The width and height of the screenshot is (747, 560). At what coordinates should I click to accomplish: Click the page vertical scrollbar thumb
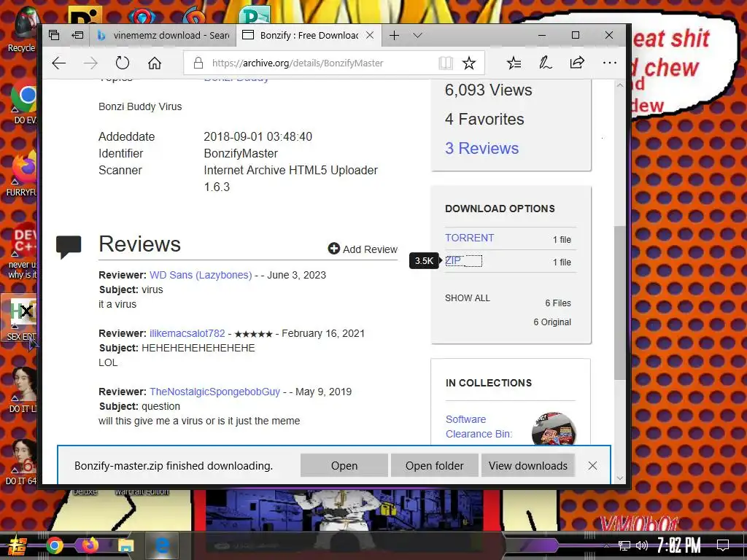619,303
